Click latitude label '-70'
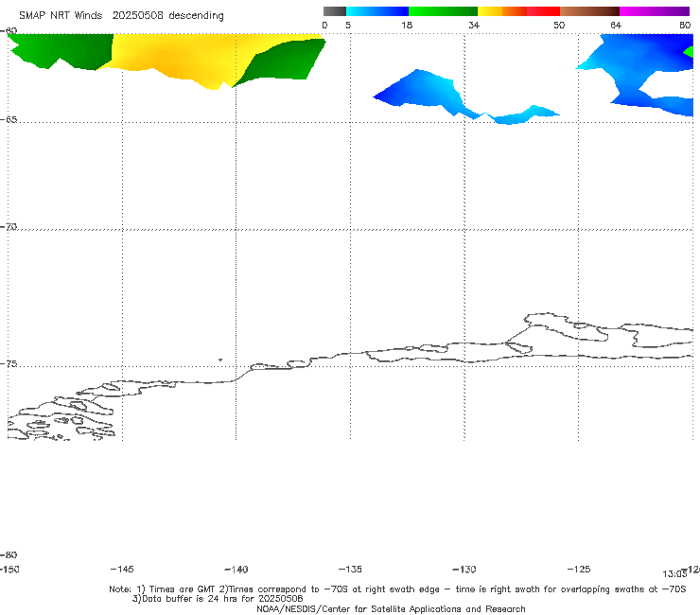This screenshot has height=615, width=700. tap(9, 227)
